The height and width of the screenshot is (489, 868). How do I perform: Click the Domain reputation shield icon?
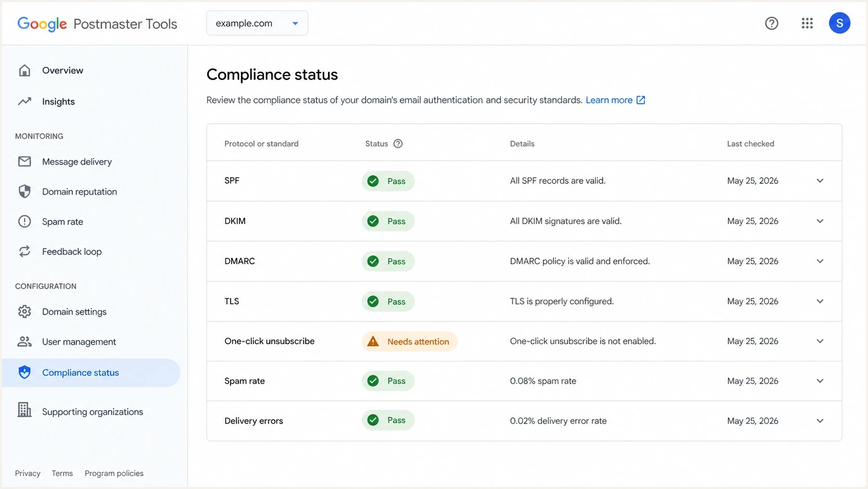(24, 191)
